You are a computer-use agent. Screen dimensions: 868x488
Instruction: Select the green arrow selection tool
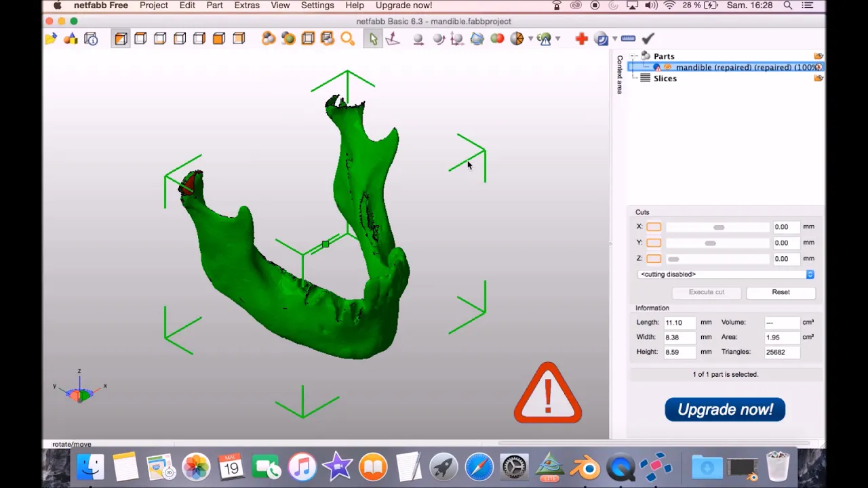coord(373,39)
